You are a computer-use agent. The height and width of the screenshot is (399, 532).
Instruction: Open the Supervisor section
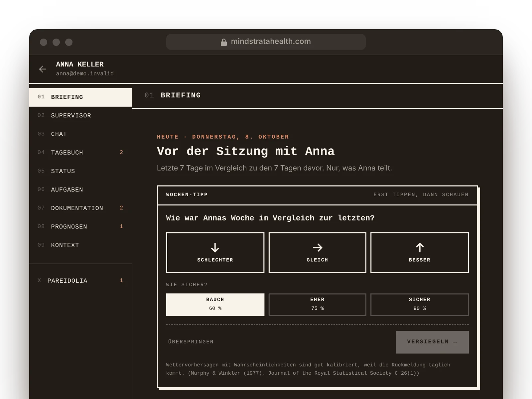80,116
